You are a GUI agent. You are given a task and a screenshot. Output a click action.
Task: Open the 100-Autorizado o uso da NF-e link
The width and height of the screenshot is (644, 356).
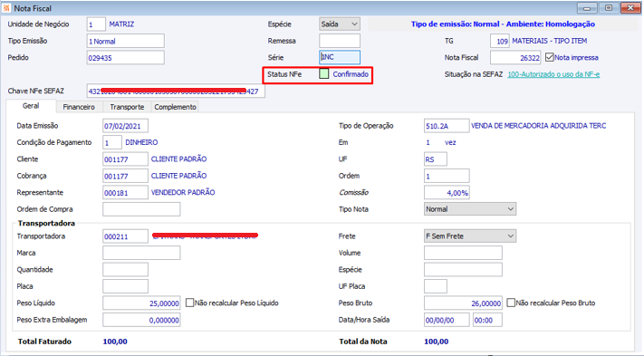(x=553, y=74)
